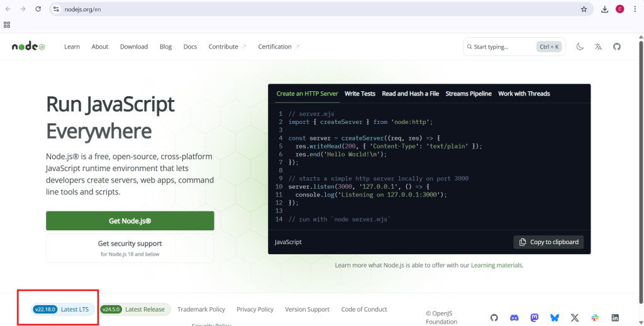
Task: Open the browser downloads icon
Action: 604,9
